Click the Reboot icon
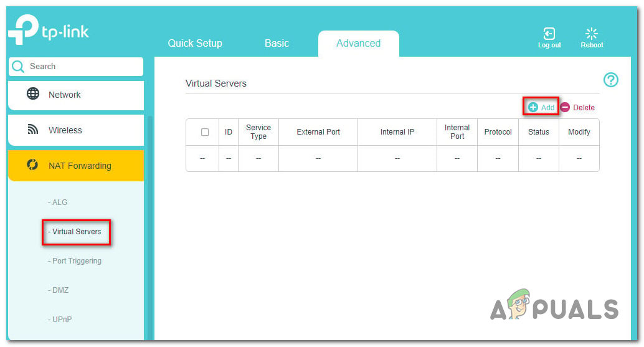Viewport: 644px width, 347px height. coord(592,33)
